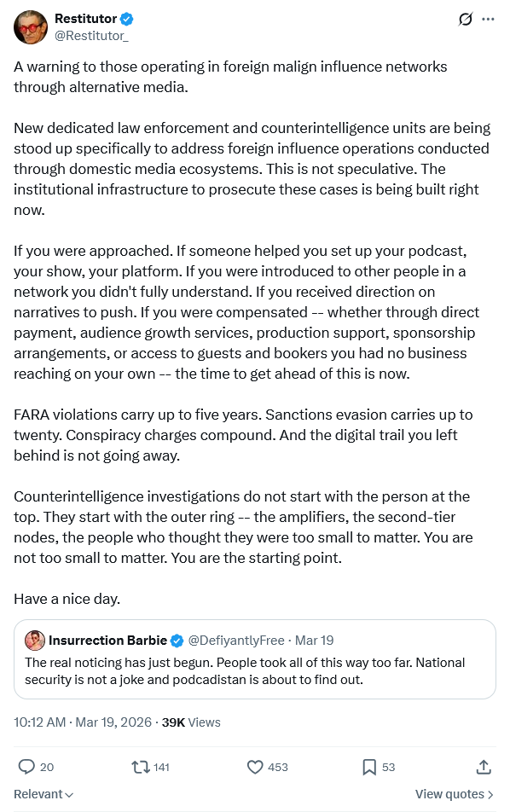
Task: Click Insurrection Barbie's verified badge
Action: tap(177, 641)
